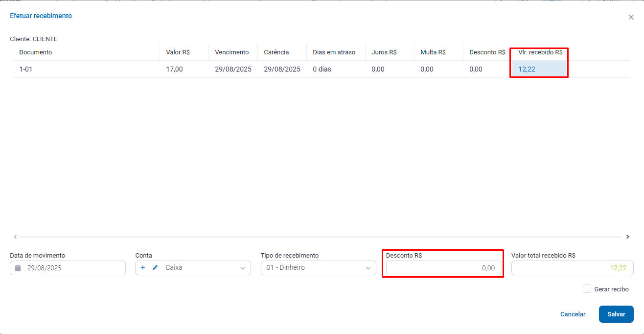Click the Cancelar link

click(x=573, y=314)
